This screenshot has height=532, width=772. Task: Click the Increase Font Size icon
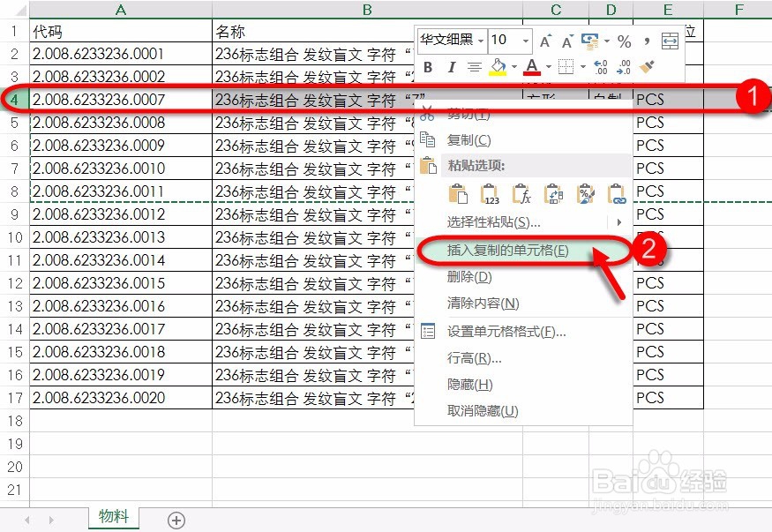pyautogui.click(x=544, y=41)
